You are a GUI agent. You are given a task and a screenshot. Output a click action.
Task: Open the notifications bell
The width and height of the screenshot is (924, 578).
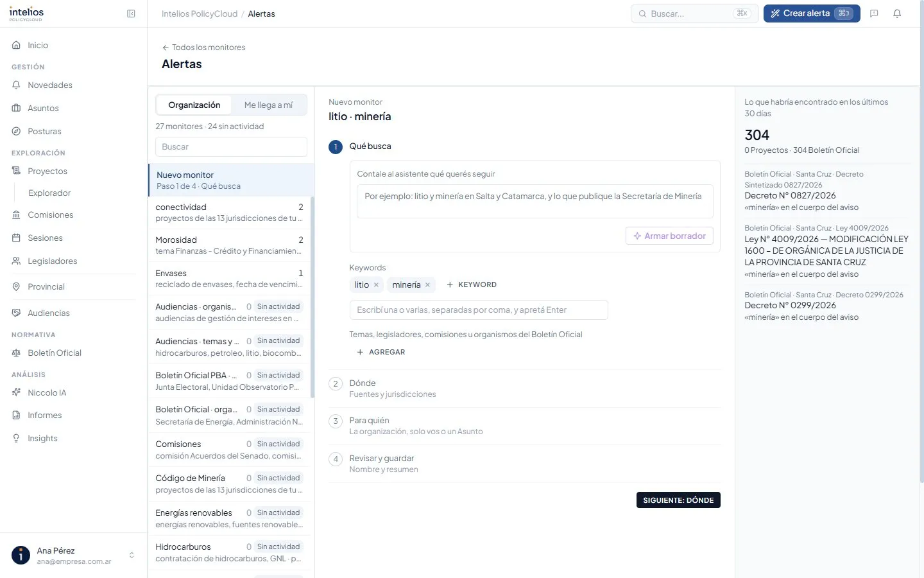point(897,13)
